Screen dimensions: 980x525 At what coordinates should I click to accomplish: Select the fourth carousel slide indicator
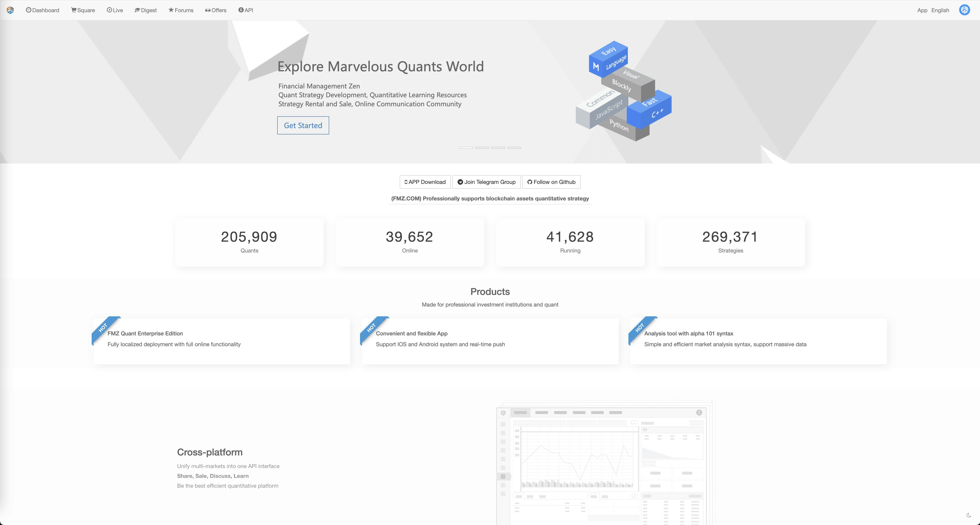(514, 148)
